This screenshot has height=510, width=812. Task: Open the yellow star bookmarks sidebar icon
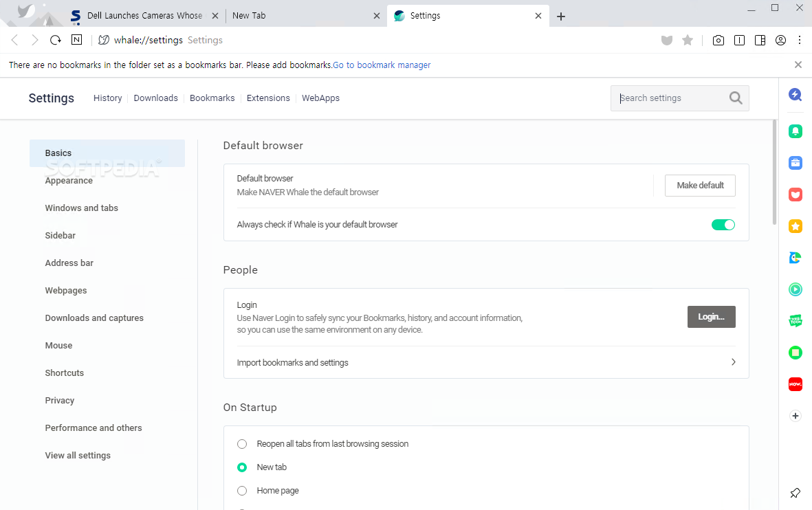coord(795,225)
